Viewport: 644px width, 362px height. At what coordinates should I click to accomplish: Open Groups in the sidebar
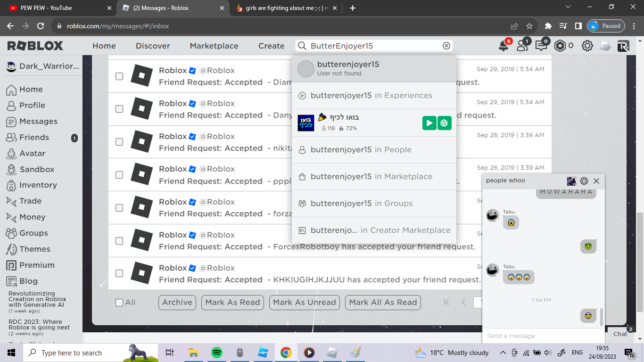pos(33,233)
